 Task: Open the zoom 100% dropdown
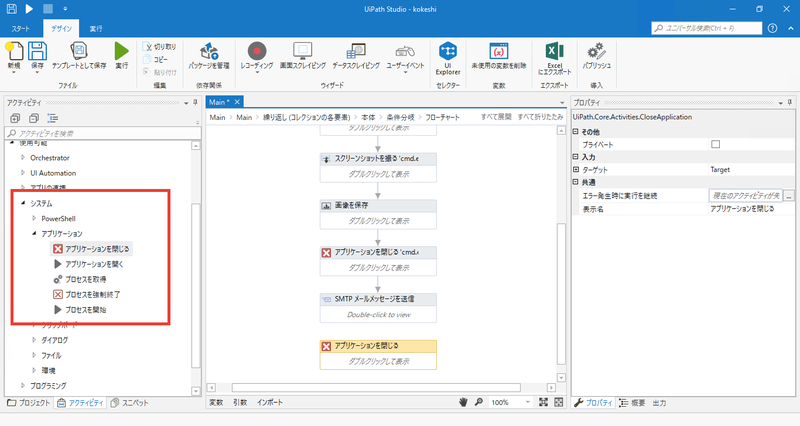[528, 403]
